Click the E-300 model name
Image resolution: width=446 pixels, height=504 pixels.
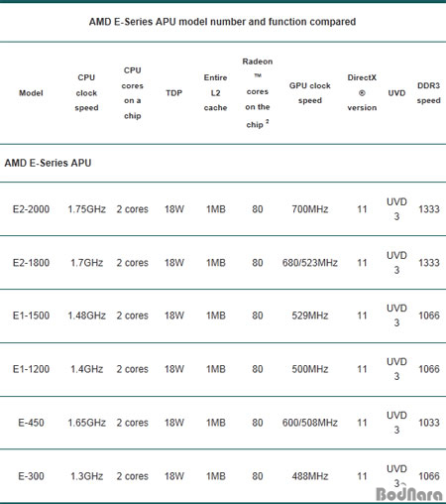point(31,476)
